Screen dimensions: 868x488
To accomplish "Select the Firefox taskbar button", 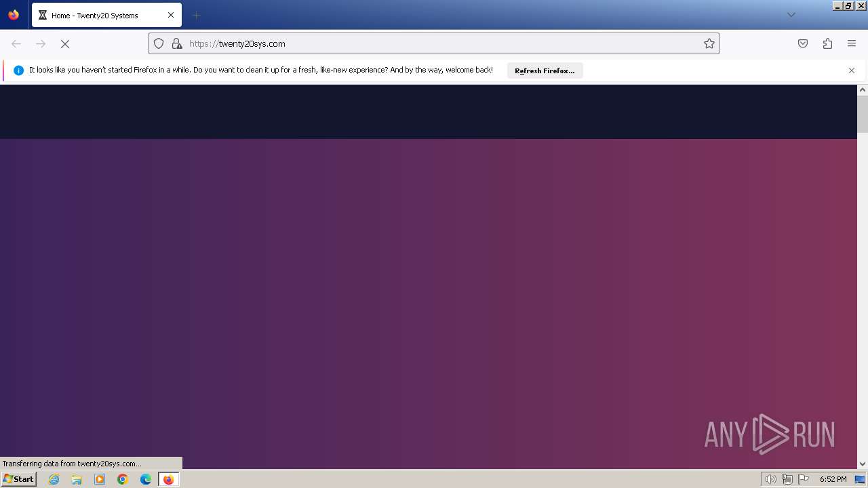I will 169,479.
